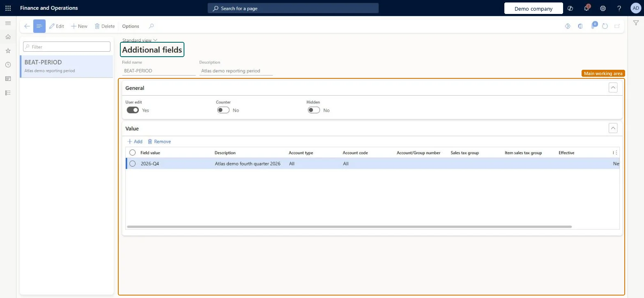Click the Search for a page box
This screenshot has height=298, width=644.
pyautogui.click(x=293, y=8)
